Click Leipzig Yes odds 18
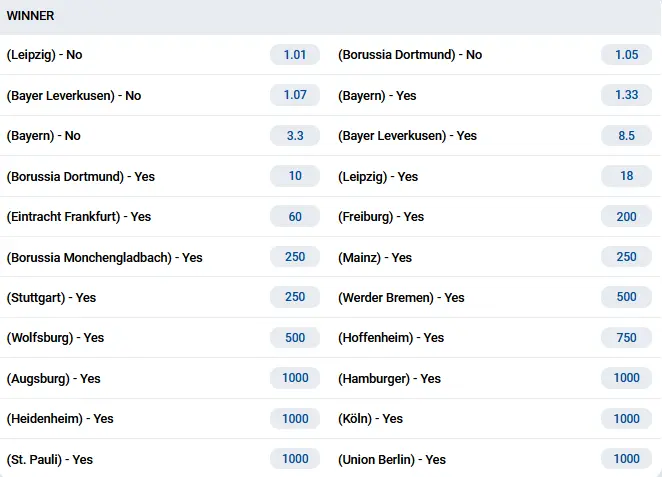The height and width of the screenshot is (477, 662). [x=626, y=176]
